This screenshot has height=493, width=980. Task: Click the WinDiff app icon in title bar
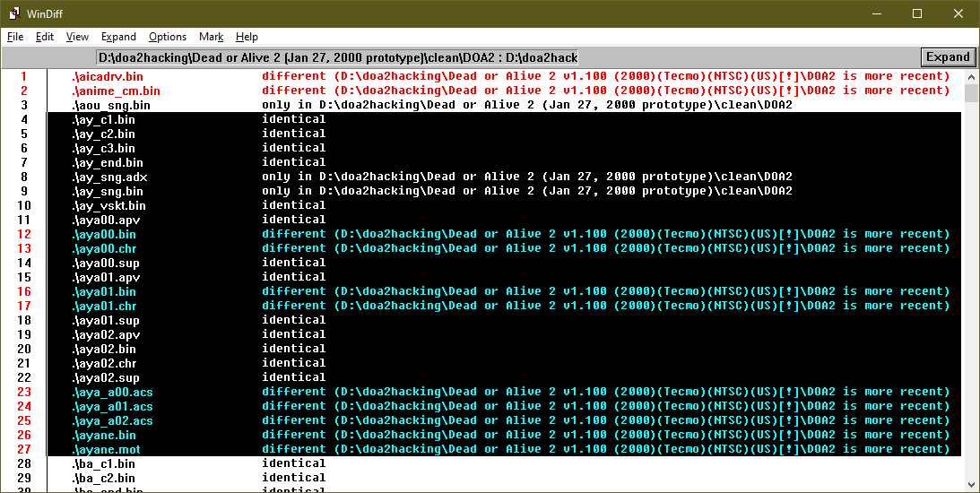[x=15, y=13]
